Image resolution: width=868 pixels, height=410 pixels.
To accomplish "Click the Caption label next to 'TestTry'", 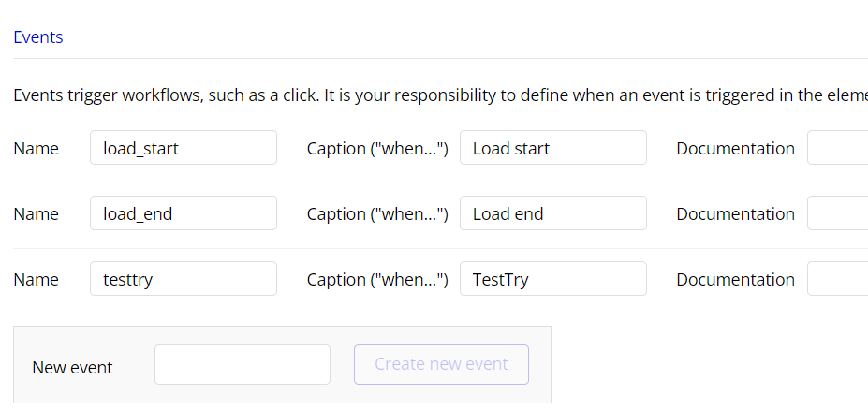I will tap(377, 279).
